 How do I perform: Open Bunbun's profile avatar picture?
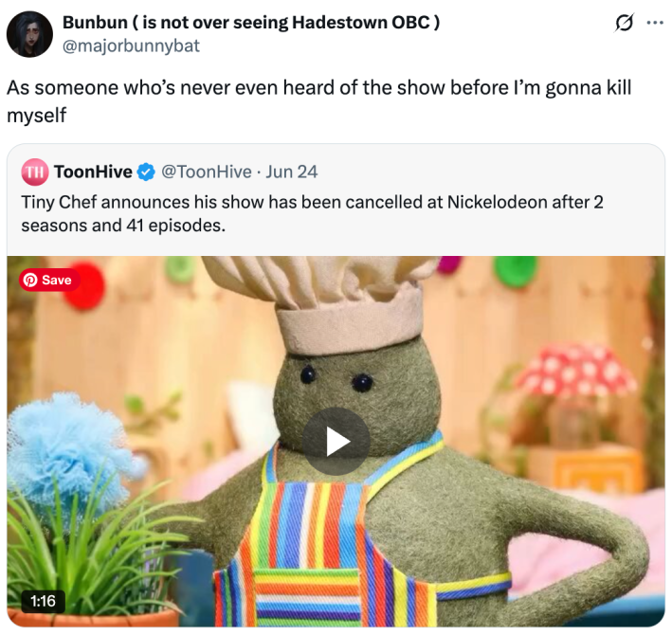point(29,34)
